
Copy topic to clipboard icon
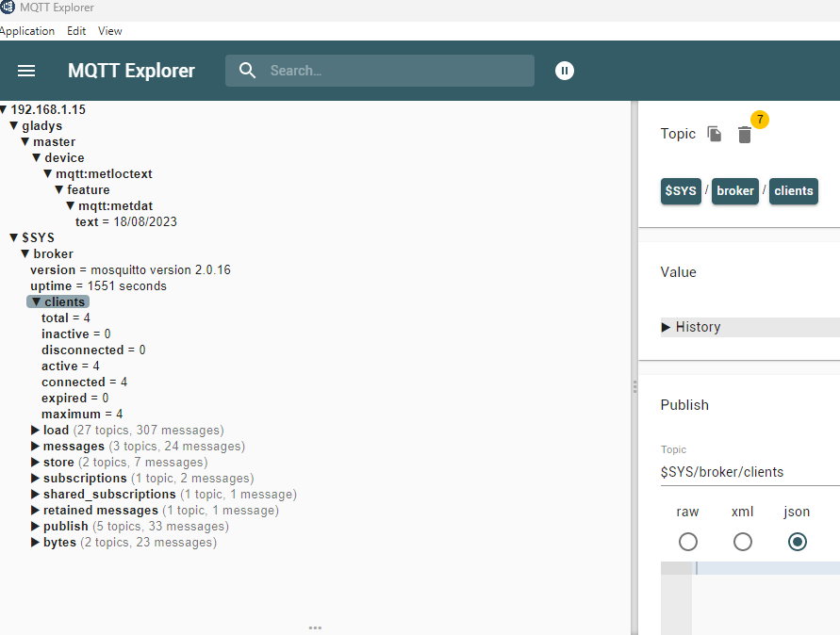(x=715, y=135)
